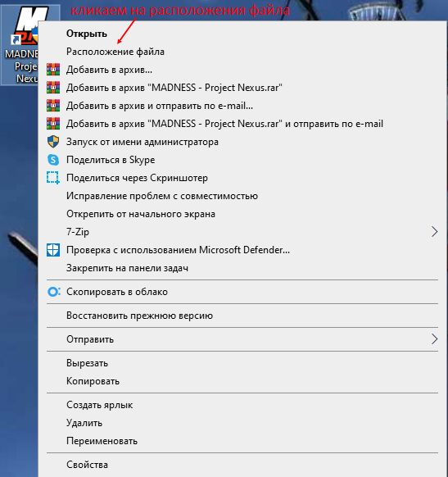Click the Microsoft Defender shield icon

coord(53,250)
